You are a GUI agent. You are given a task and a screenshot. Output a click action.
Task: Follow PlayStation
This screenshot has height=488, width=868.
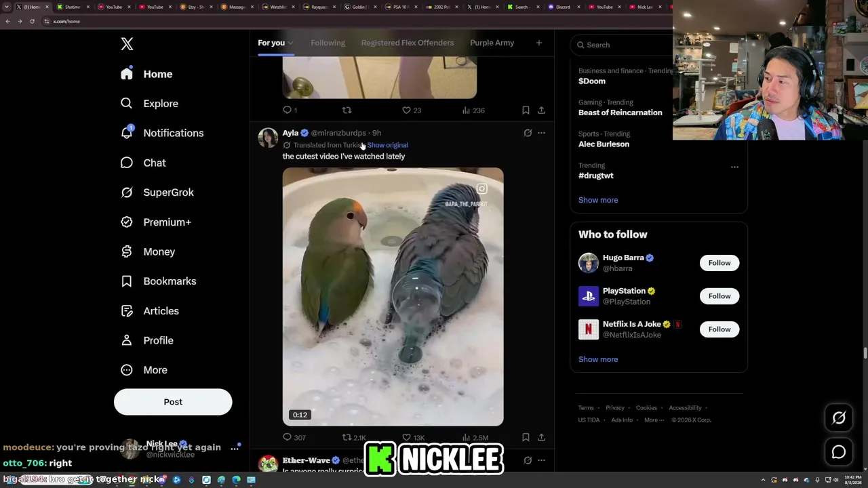pyautogui.click(x=719, y=296)
